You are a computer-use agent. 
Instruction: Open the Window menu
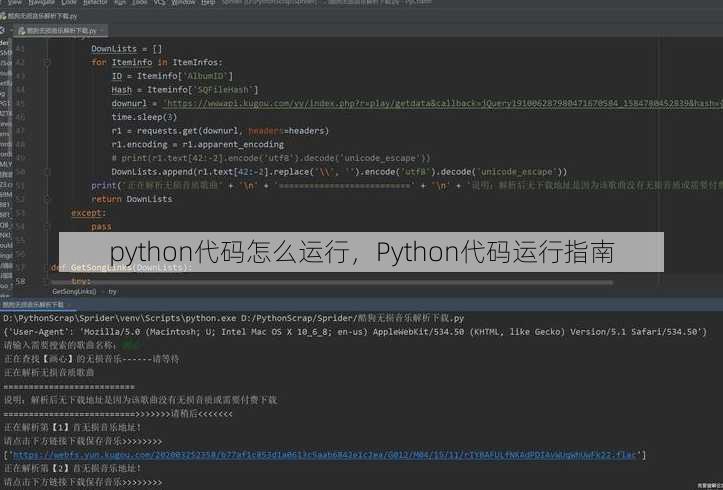[183, 2]
